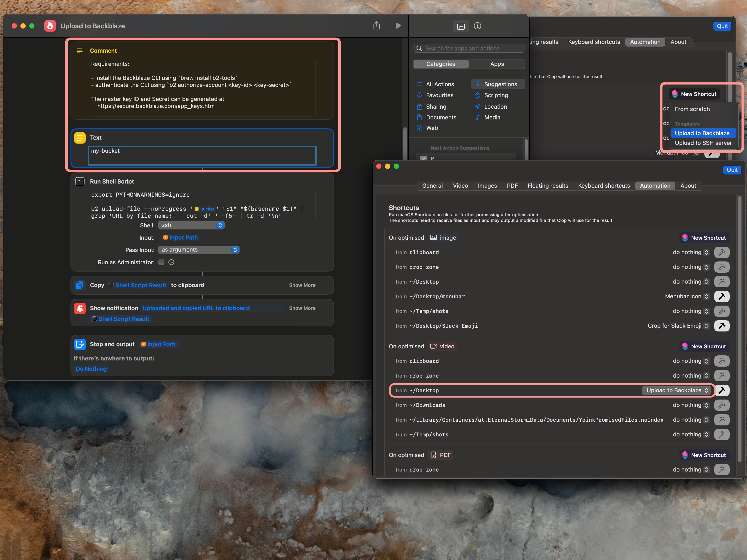Switch to Floating results tab in front window
747x560 pixels.
(x=547, y=186)
